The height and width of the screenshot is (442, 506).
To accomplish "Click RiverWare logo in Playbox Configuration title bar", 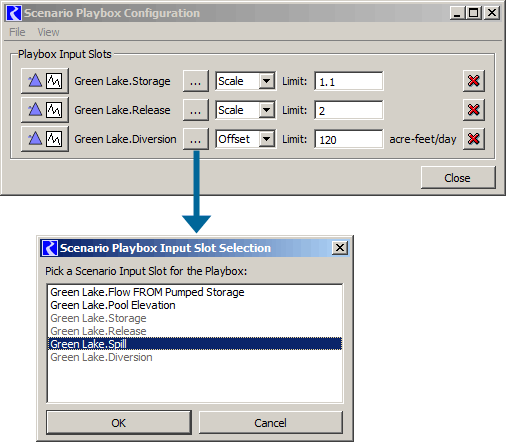I will [14, 13].
